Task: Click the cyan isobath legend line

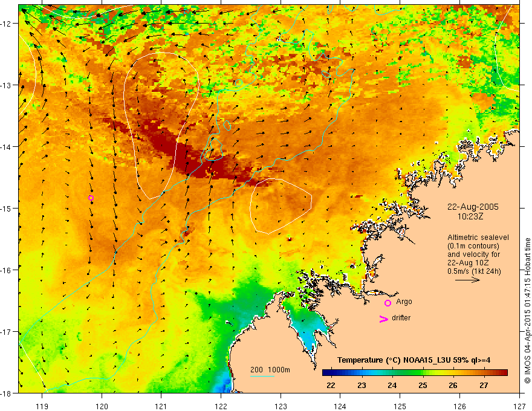Action: pos(262,376)
